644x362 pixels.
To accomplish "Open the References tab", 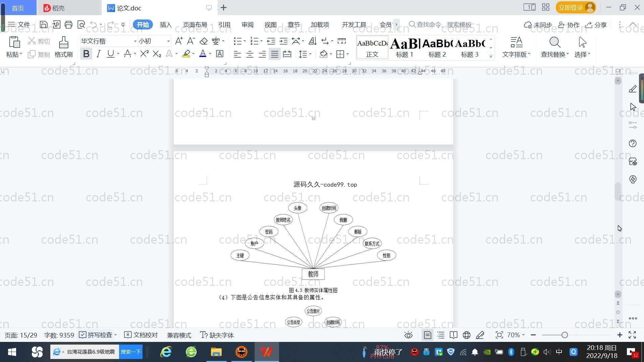I will coord(224,25).
